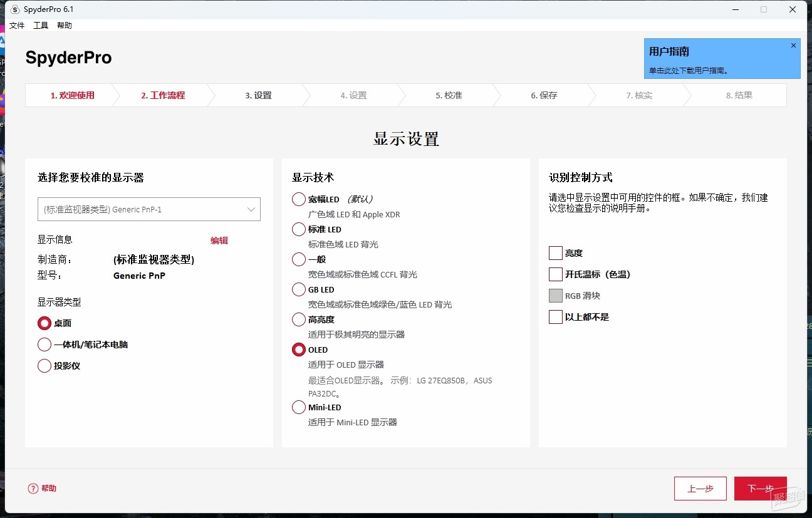Screen dimensions: 812x518
Task: Go to step 6. 保存
Action: click(x=544, y=95)
